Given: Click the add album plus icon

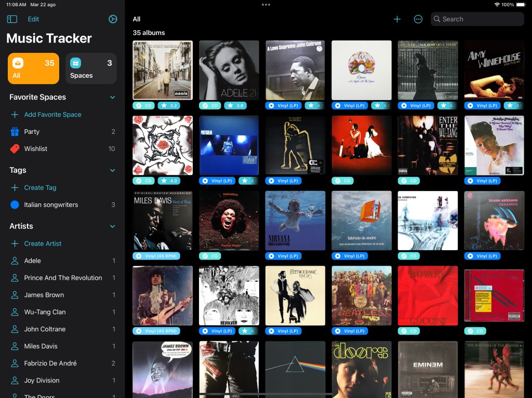Looking at the screenshot, I should (397, 19).
